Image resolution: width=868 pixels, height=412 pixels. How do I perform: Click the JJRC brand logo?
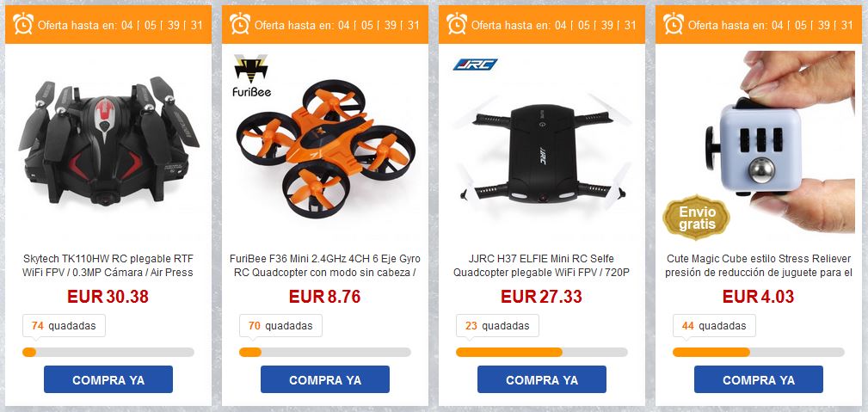(x=475, y=65)
